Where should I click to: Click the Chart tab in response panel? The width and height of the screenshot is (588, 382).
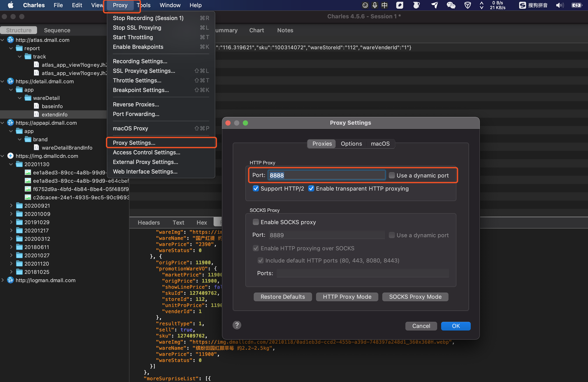tap(257, 30)
